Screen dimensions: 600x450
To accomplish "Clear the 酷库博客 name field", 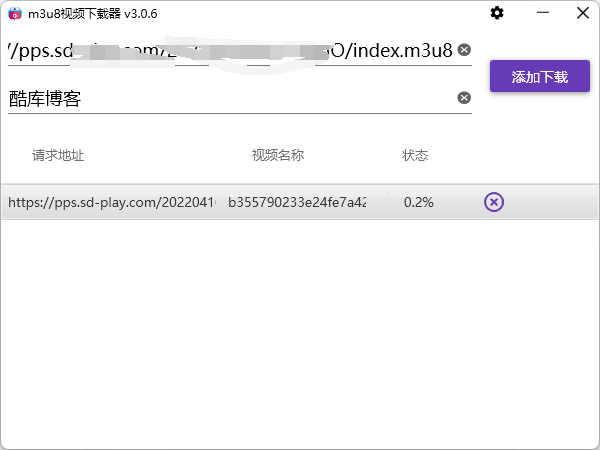I will [x=464, y=98].
